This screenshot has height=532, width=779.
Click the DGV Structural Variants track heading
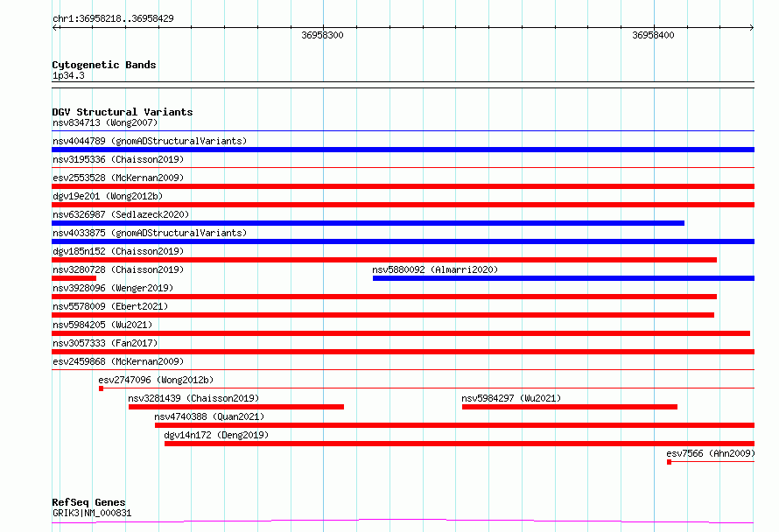point(123,112)
